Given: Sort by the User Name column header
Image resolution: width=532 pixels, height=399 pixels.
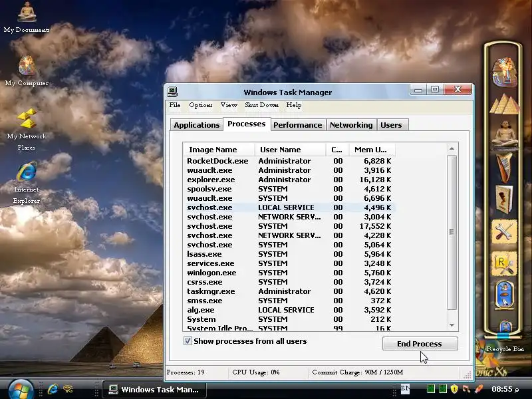Looking at the screenshot, I should 290,150.
